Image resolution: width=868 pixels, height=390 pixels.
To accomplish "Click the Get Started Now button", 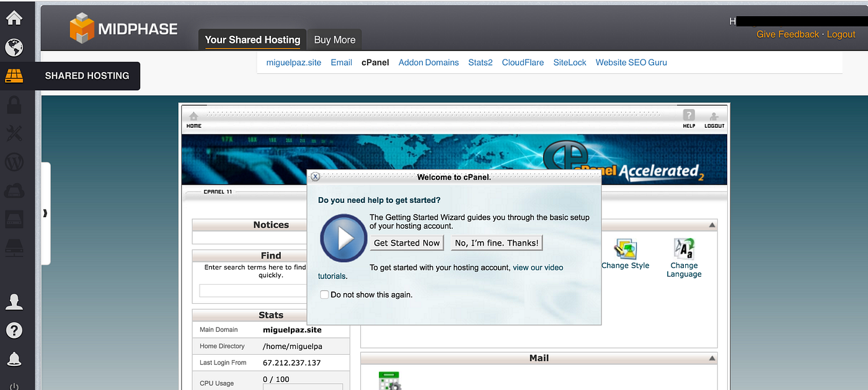I will [407, 243].
